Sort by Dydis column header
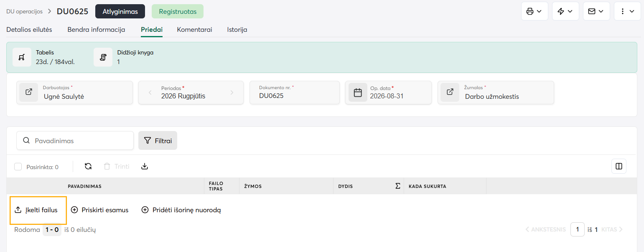This screenshot has width=644, height=252. click(x=346, y=186)
